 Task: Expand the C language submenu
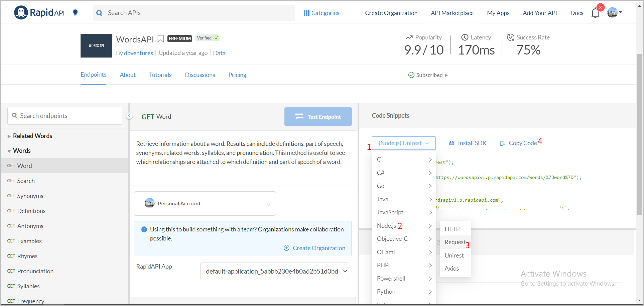point(404,160)
